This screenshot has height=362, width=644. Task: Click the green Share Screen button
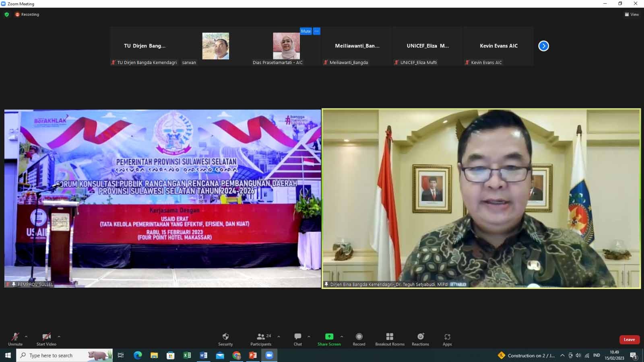(x=329, y=339)
